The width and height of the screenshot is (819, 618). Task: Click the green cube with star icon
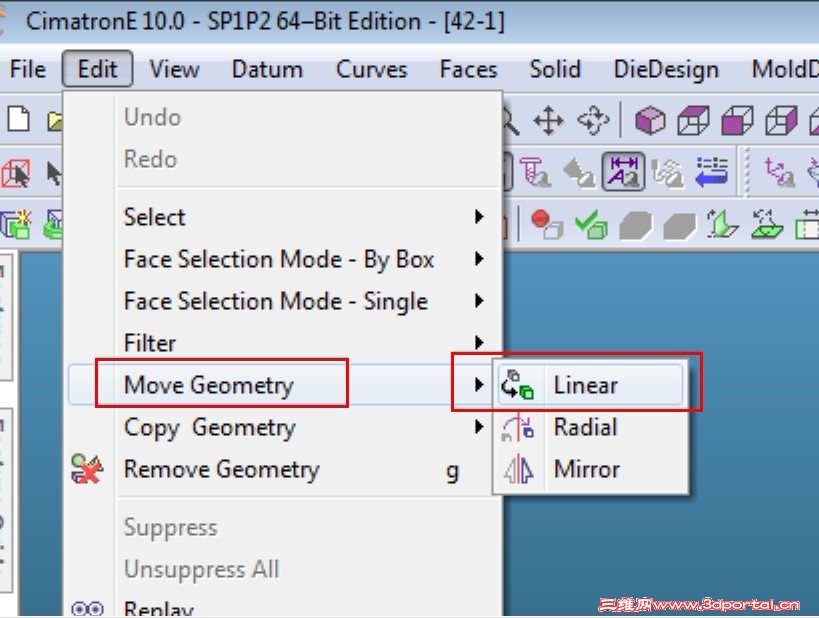(16, 225)
